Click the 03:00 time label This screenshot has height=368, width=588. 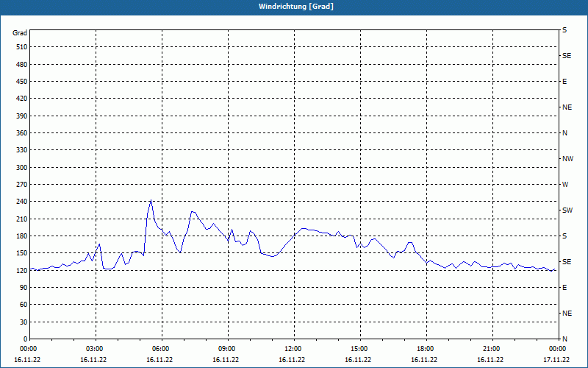click(96, 349)
